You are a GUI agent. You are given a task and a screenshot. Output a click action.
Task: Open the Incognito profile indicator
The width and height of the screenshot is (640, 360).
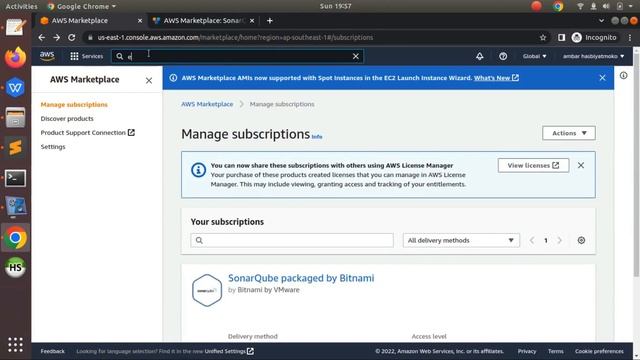click(x=594, y=38)
